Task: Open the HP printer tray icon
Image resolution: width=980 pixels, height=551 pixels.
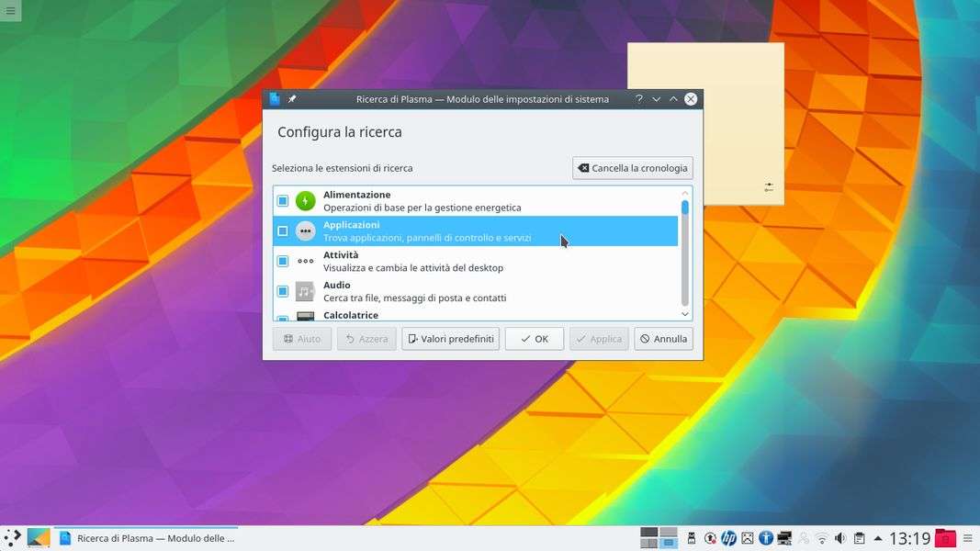Action: point(728,538)
